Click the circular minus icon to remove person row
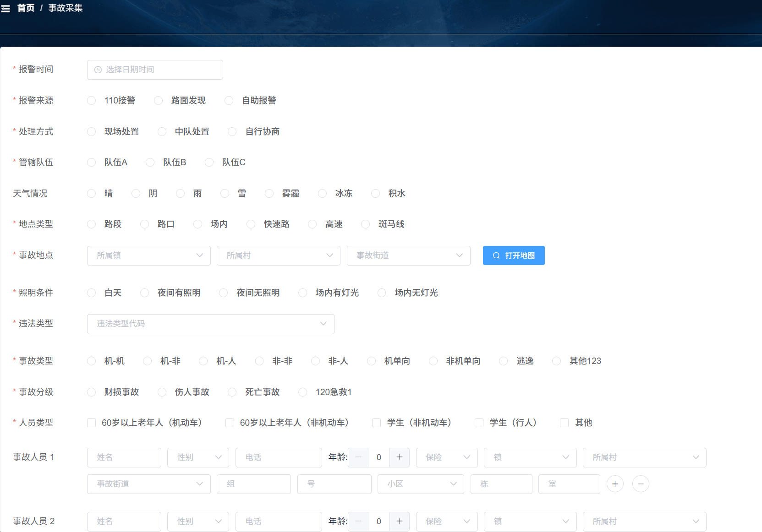The width and height of the screenshot is (762, 532). pos(641,484)
